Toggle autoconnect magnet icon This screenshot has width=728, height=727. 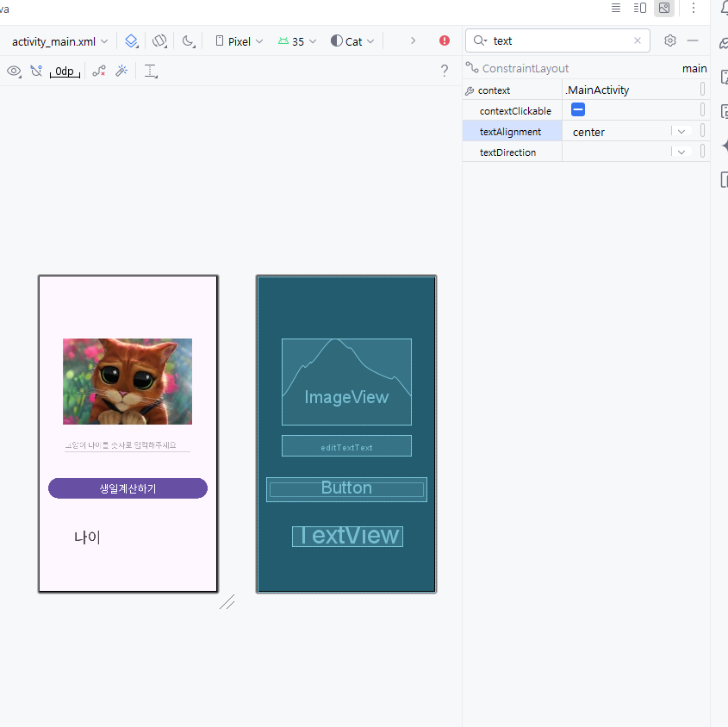[x=36, y=71]
